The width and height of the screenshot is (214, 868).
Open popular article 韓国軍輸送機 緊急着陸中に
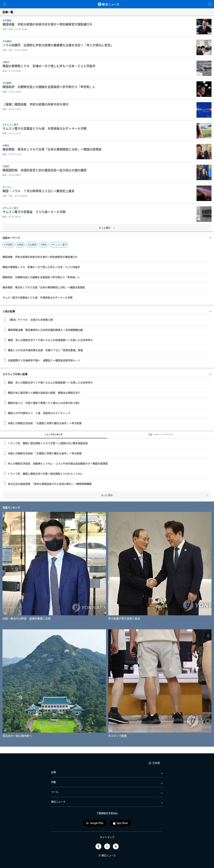tap(45, 330)
